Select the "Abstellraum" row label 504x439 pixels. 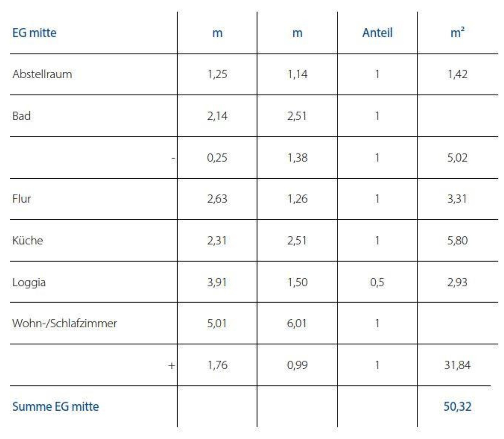(x=42, y=74)
